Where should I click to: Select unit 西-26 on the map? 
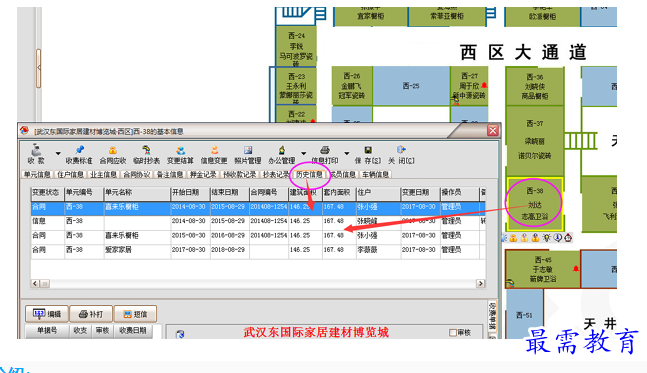(x=352, y=85)
